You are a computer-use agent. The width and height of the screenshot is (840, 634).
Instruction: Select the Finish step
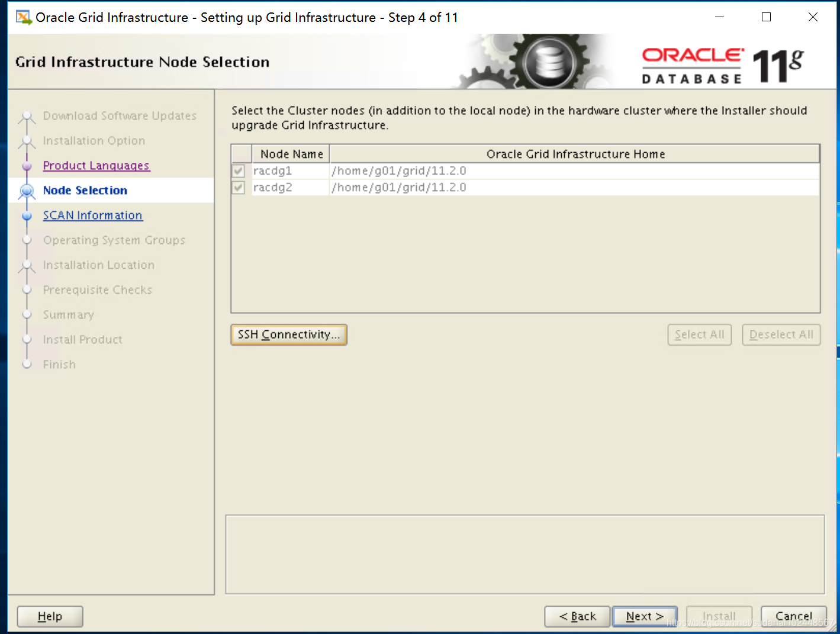59,365
